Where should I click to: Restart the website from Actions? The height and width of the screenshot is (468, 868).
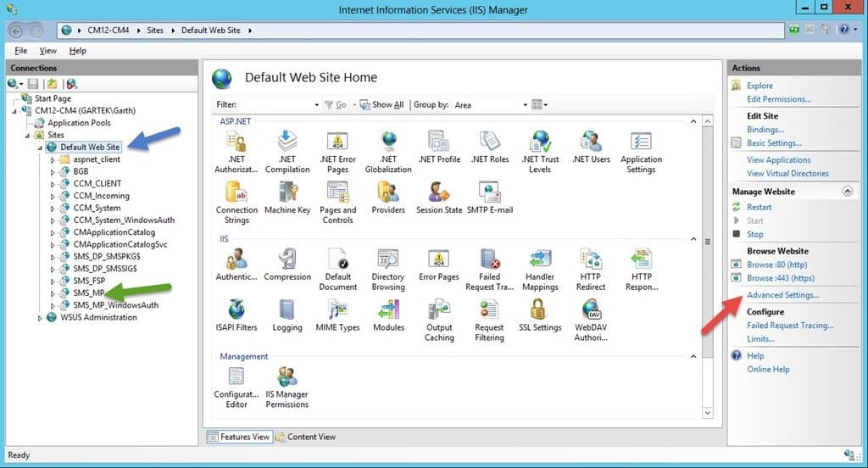[x=759, y=207]
